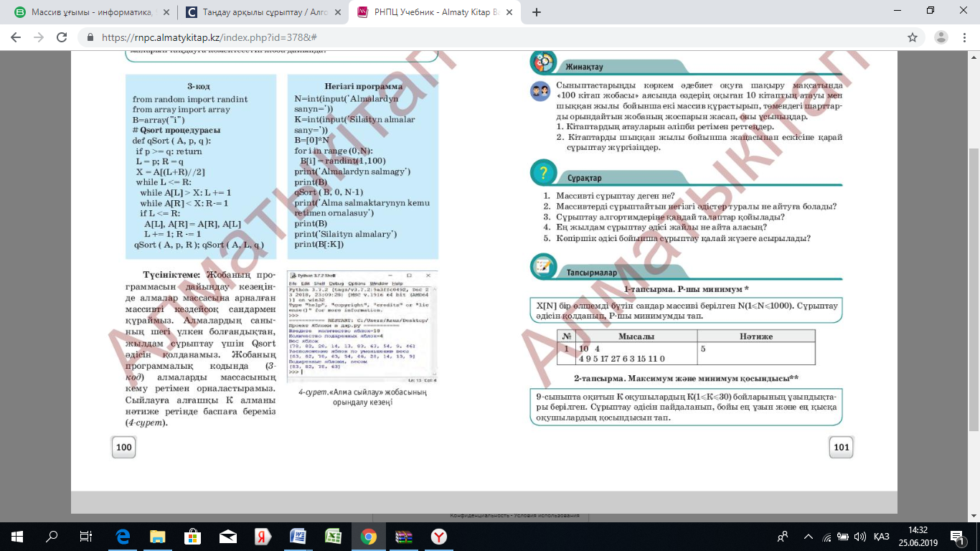
Task: Click the Мысалы table header
Action: (x=636, y=336)
